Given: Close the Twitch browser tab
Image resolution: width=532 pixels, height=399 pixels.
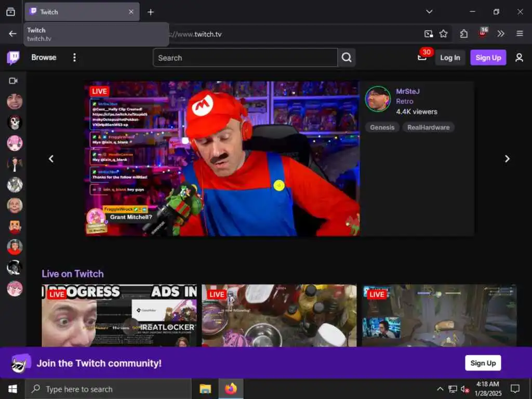Looking at the screenshot, I should pyautogui.click(x=131, y=12).
